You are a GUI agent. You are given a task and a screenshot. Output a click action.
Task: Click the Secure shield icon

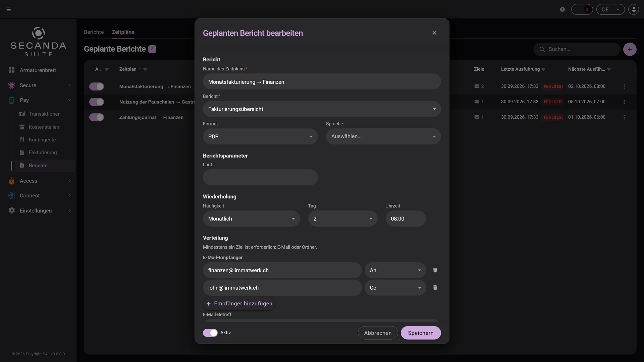12,85
